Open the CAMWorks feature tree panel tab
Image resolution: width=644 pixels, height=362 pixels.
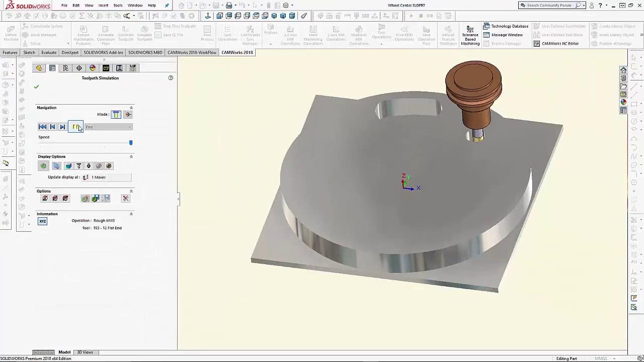106,68
